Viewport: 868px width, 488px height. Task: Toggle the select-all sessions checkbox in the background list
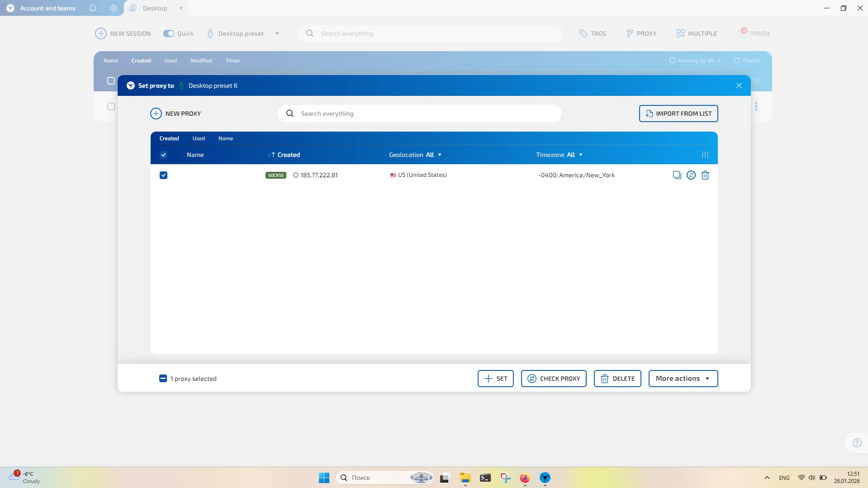[x=111, y=81]
